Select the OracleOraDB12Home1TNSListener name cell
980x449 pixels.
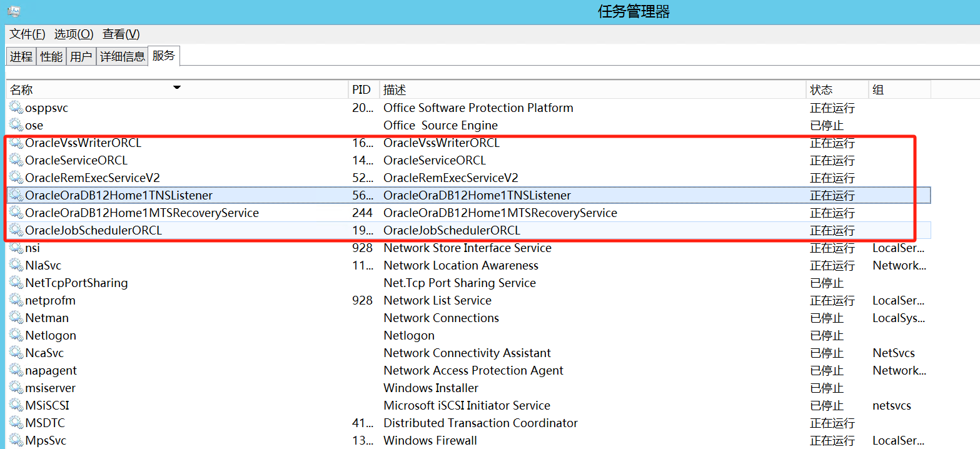[x=119, y=195]
